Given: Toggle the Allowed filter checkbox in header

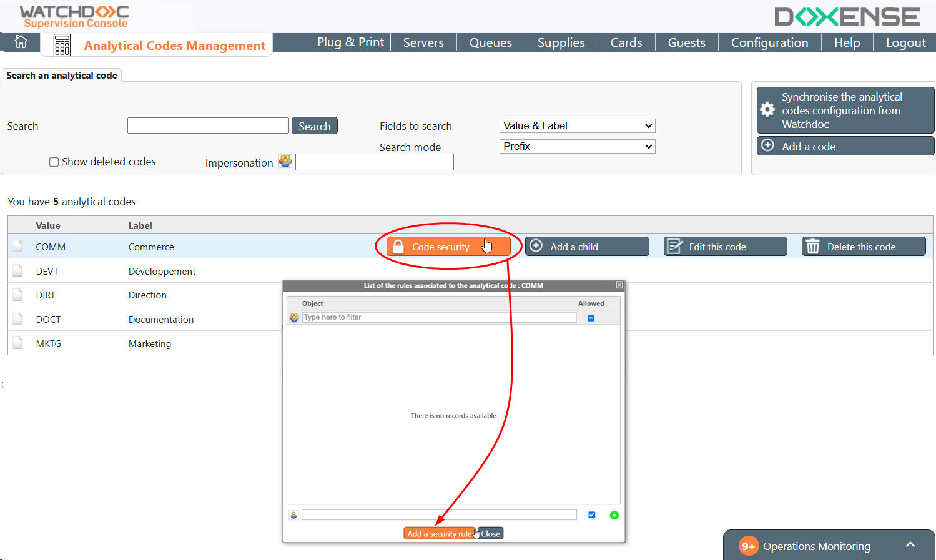Looking at the screenshot, I should pyautogui.click(x=591, y=318).
